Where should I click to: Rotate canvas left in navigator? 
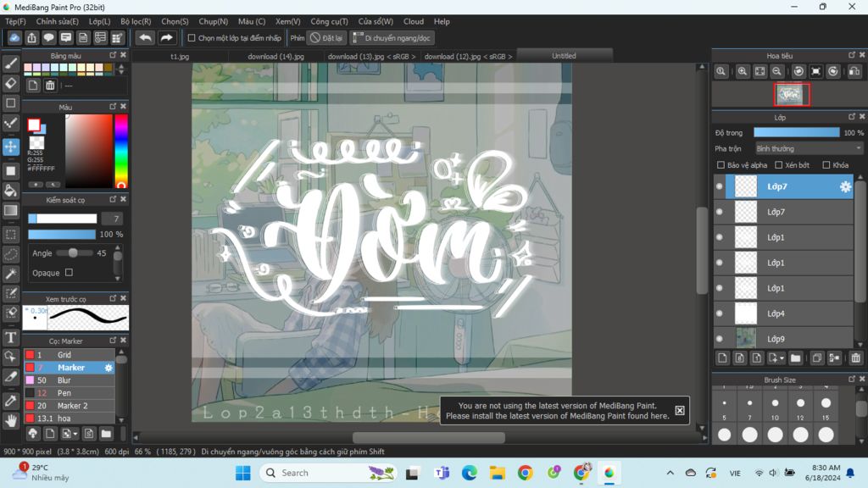click(798, 71)
